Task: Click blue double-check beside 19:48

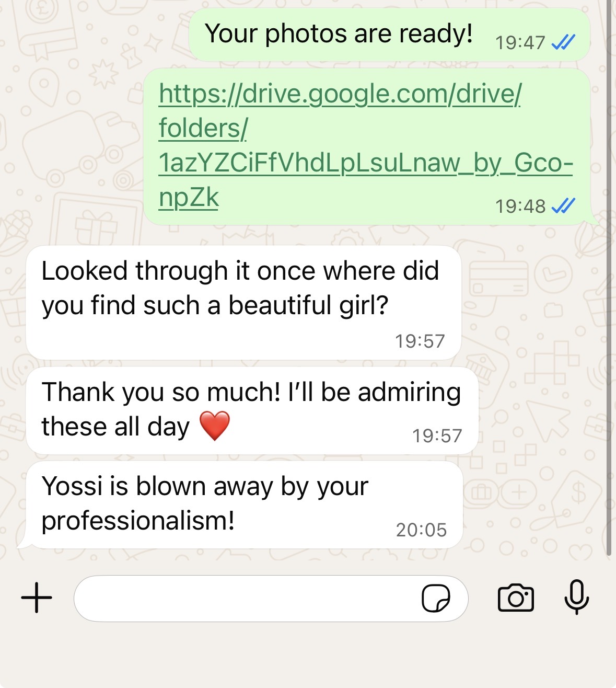Action: click(564, 206)
